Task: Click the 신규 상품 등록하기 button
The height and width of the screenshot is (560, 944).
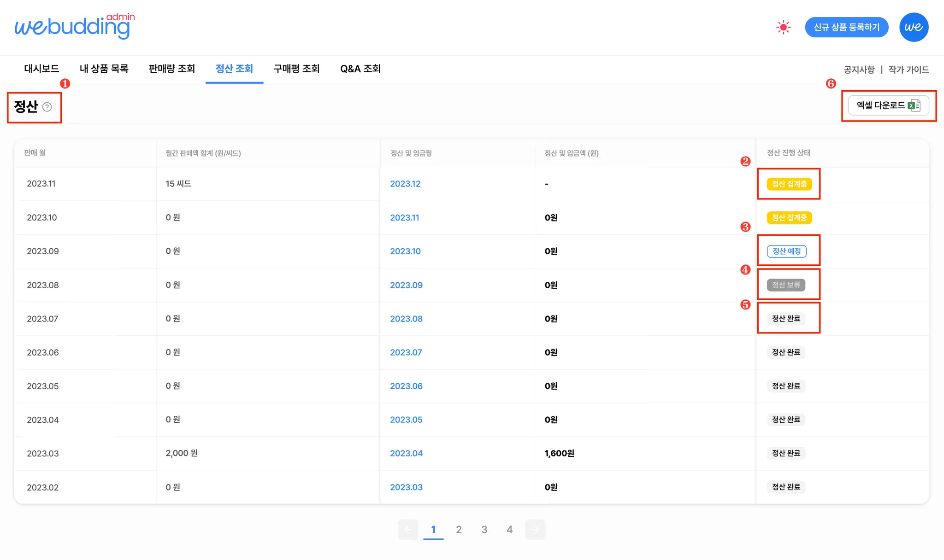Action: pos(846,27)
